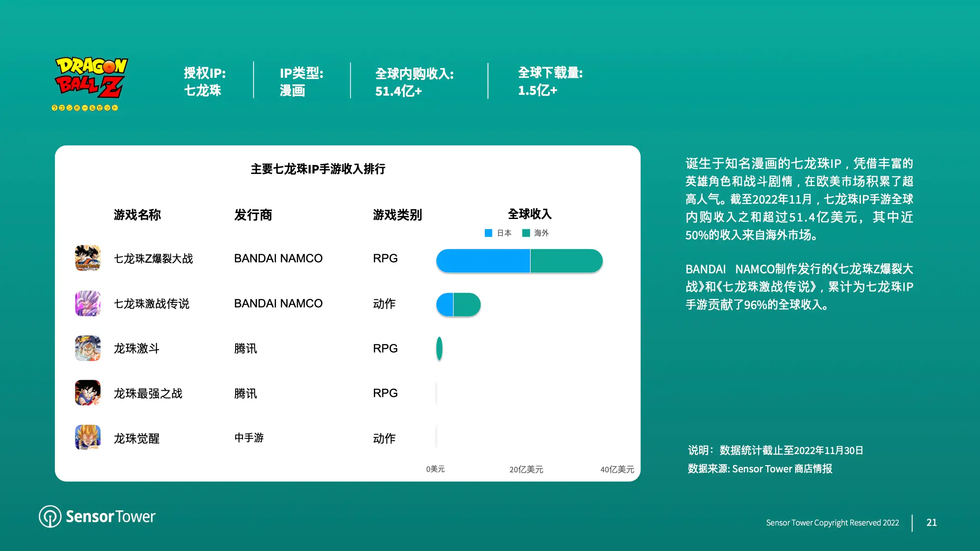Click the 游戏类别 column header
Viewport: 980px width, 551px height.
(397, 215)
